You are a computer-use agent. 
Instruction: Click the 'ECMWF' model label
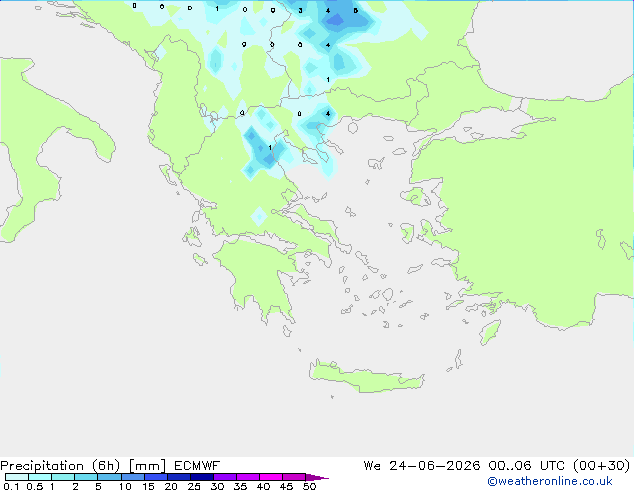pyautogui.click(x=197, y=466)
